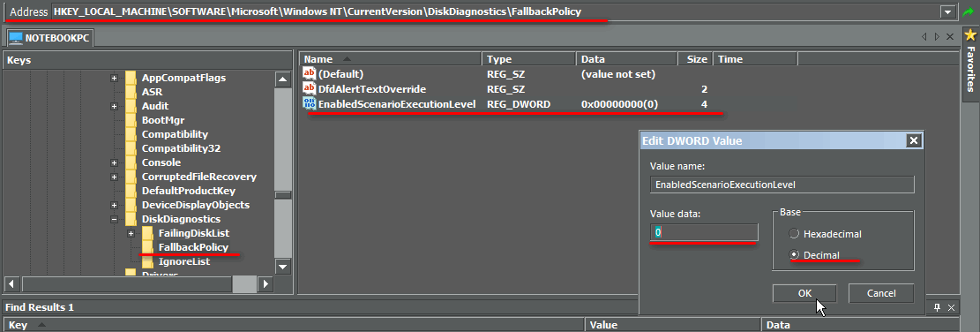Screen dimensions: 980x332
Task: Select the Compatibility32 key
Action: pos(181,149)
